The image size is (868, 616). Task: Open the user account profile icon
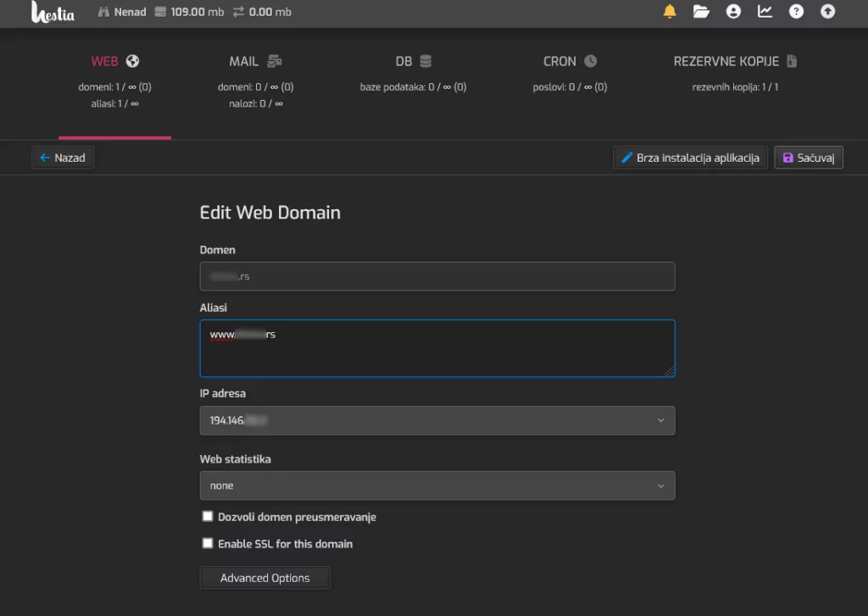tap(733, 12)
